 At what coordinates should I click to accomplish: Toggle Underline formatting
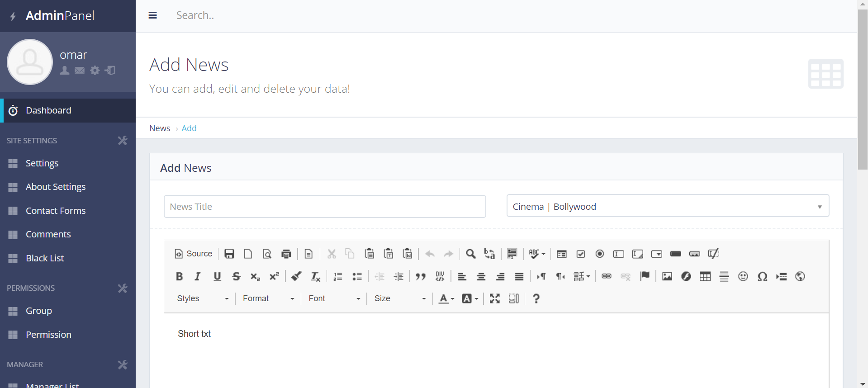[217, 276]
